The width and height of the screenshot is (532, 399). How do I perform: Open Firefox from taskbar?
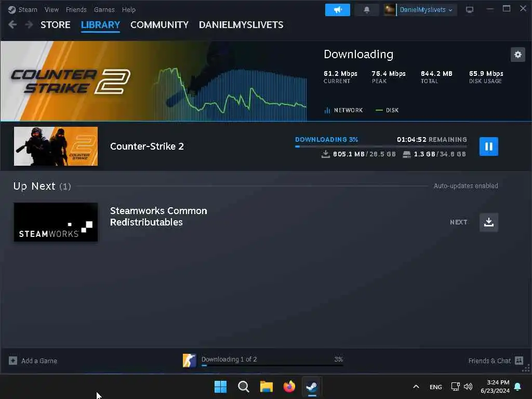coord(289,387)
